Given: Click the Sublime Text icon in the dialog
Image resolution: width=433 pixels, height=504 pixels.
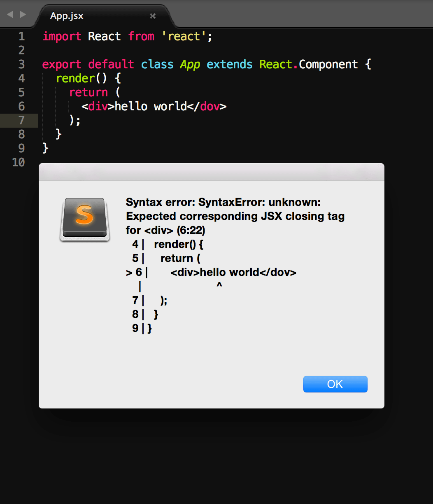Looking at the screenshot, I should coord(85,219).
